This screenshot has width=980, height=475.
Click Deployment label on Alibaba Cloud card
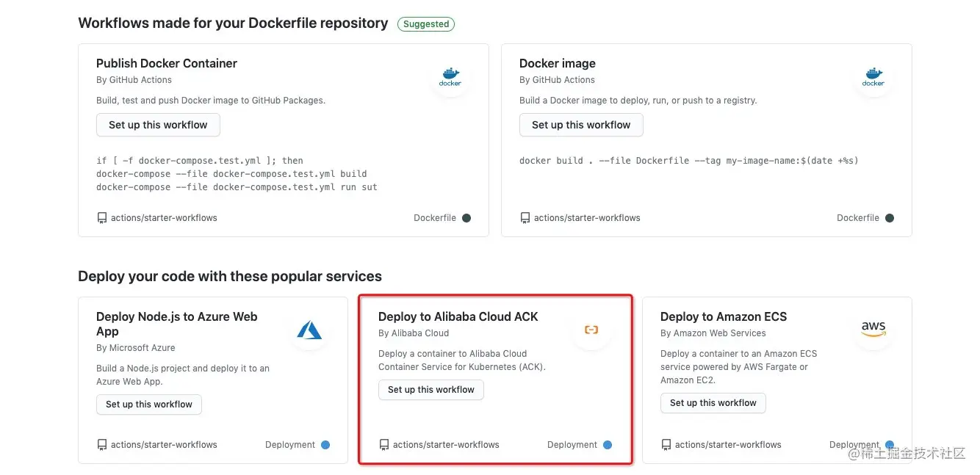tap(572, 445)
